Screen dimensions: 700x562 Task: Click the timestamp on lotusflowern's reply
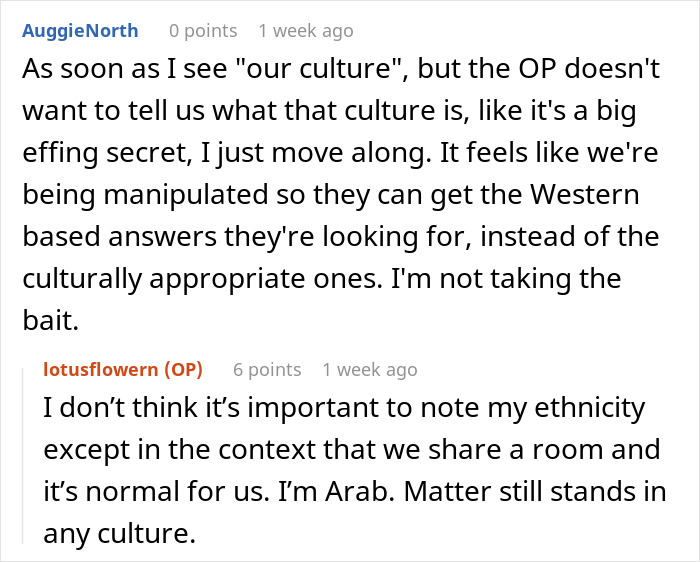pyautogui.click(x=369, y=369)
